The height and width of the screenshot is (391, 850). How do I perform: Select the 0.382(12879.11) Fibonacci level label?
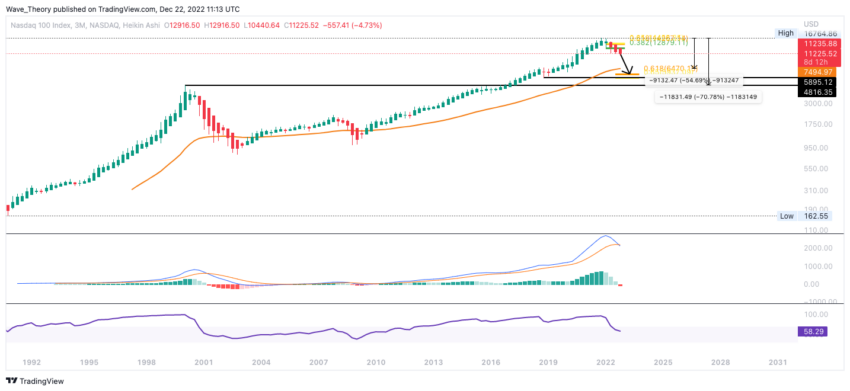(659, 43)
